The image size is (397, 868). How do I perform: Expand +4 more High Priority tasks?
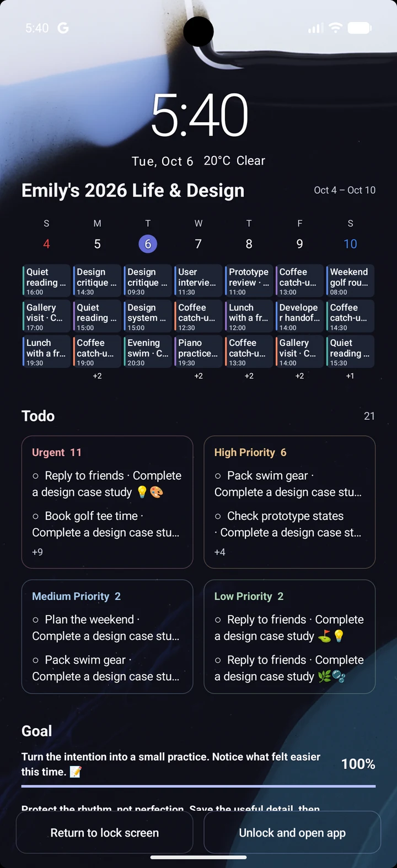[x=220, y=552]
